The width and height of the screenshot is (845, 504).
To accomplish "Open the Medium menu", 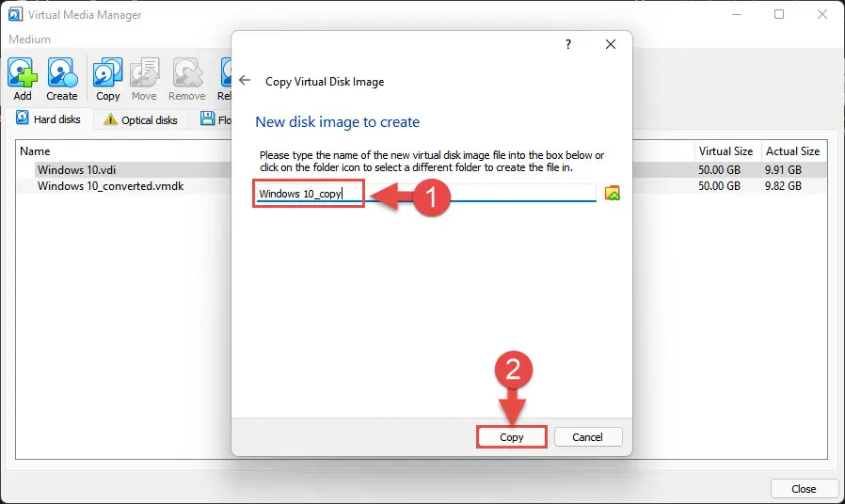I will tap(29, 39).
